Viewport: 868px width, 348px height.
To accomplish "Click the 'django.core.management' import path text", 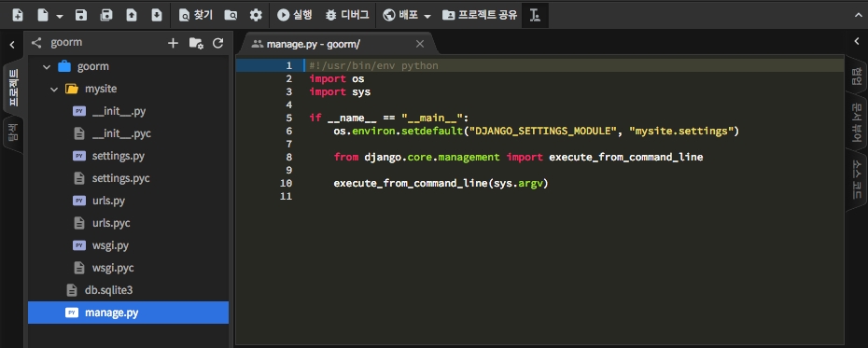I will 432,157.
